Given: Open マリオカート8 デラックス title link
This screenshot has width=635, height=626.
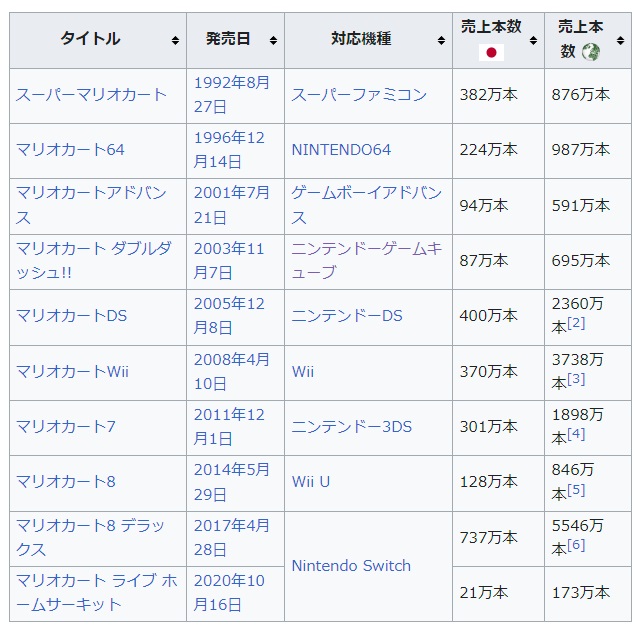Looking at the screenshot, I should tap(90, 537).
